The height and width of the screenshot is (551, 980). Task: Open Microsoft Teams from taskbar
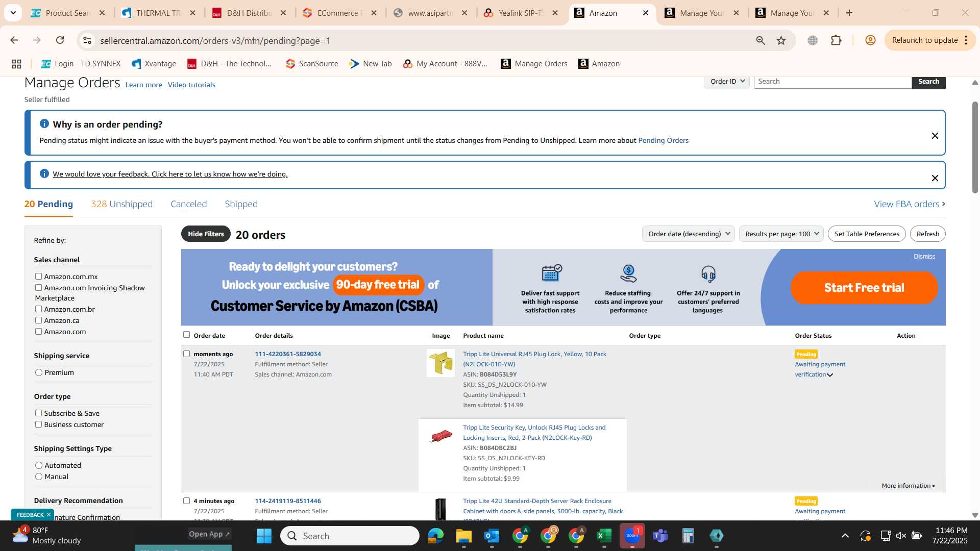pyautogui.click(x=660, y=536)
